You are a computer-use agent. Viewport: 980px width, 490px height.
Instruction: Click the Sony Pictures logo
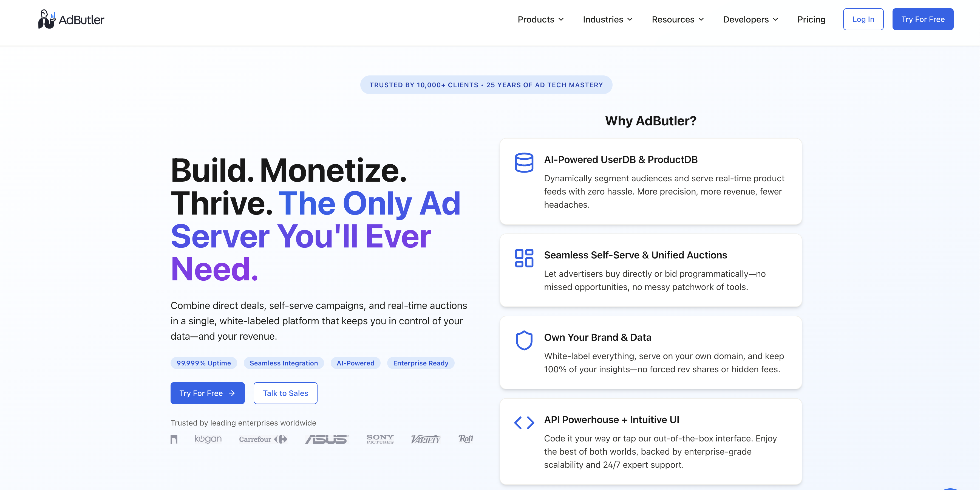(380, 439)
